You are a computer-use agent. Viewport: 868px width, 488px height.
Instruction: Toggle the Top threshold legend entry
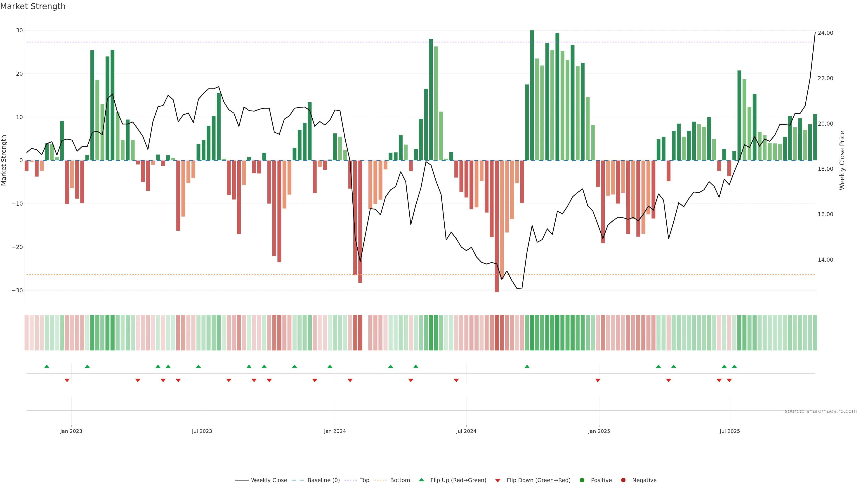(364, 480)
